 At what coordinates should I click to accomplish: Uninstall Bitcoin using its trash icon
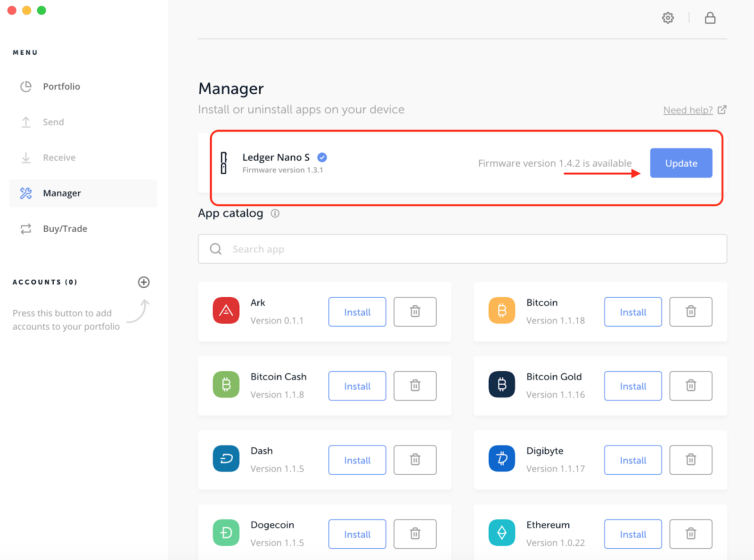[x=691, y=312]
